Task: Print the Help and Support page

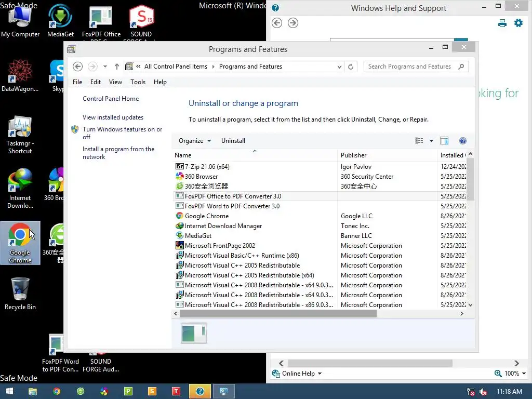Action: (x=502, y=23)
